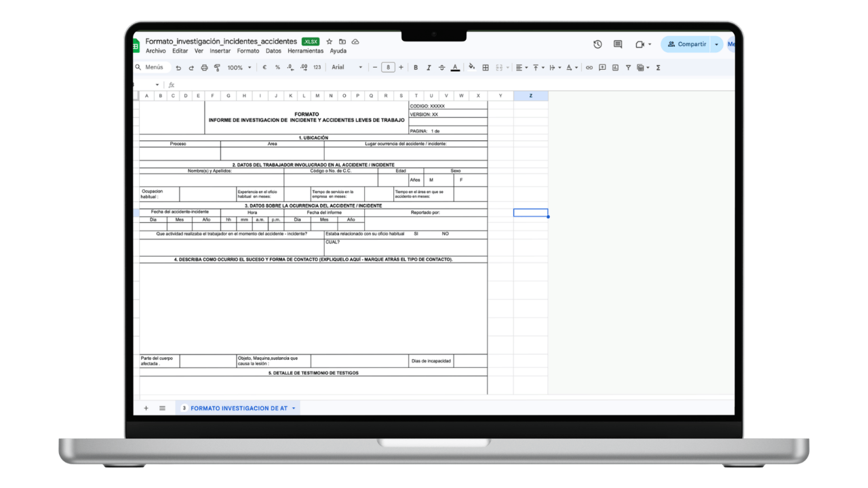The height and width of the screenshot is (488, 868).
Task: Click the Compartir button
Action: click(x=691, y=43)
